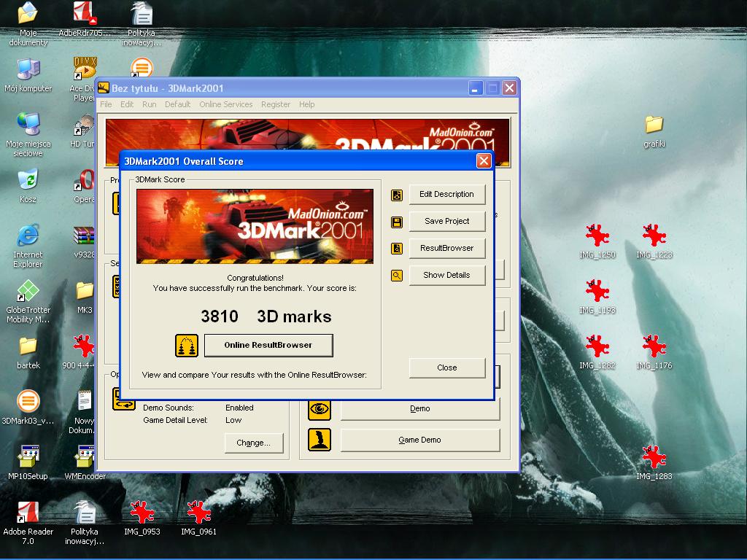Click the Demo Sounds value Enabled

click(x=239, y=408)
